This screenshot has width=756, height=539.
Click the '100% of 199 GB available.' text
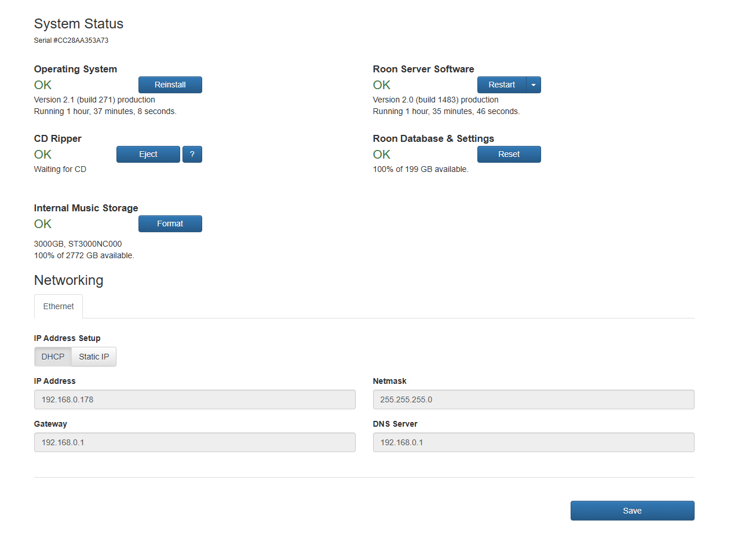[421, 169]
